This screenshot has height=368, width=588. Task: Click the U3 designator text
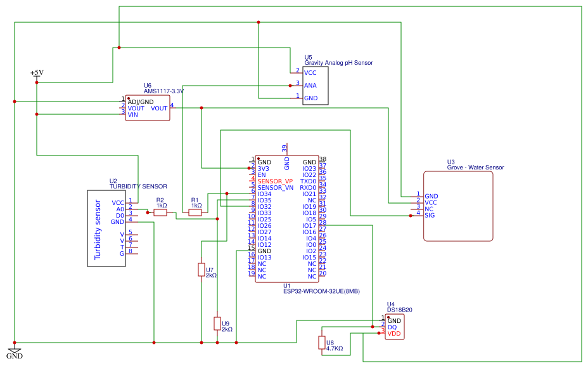[451, 162]
